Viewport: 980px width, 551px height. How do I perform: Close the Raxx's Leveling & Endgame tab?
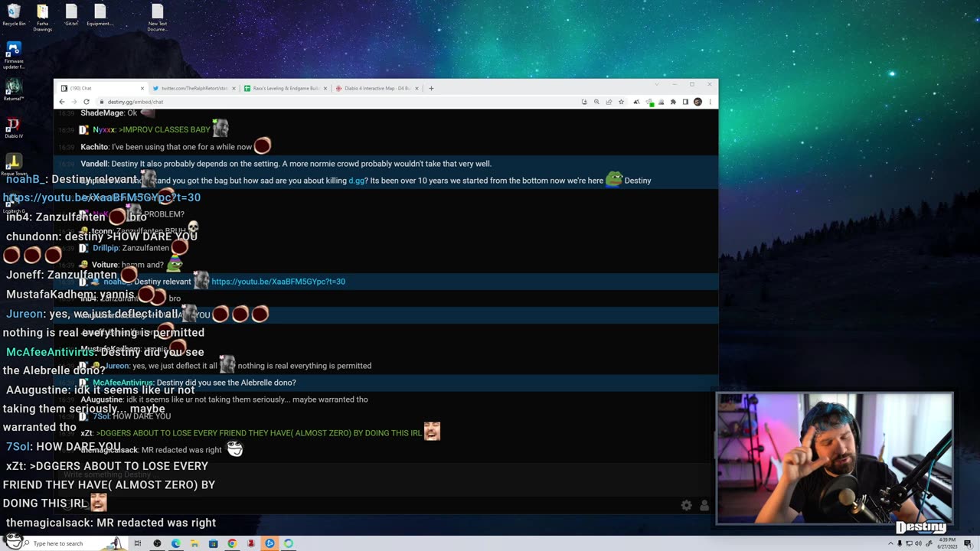click(x=325, y=88)
